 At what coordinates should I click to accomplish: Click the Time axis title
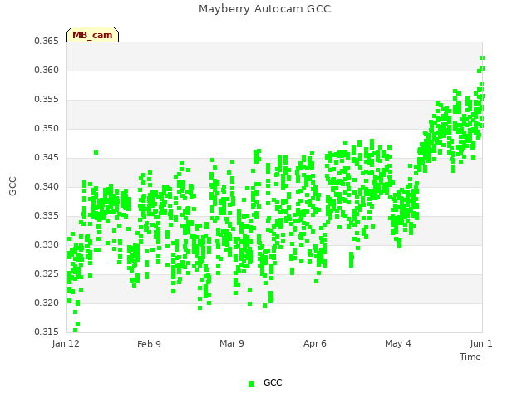click(470, 357)
